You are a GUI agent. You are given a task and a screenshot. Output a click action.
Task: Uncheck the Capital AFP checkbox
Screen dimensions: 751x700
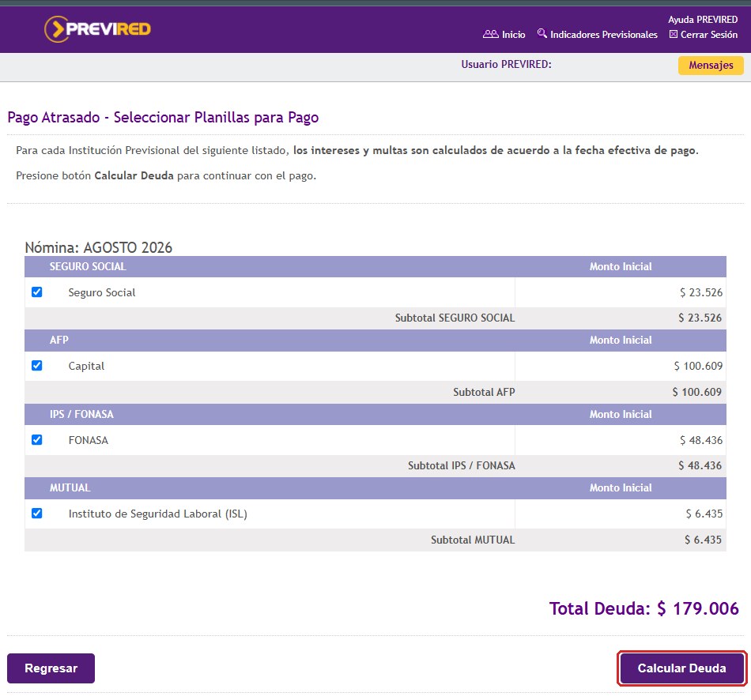coord(37,366)
